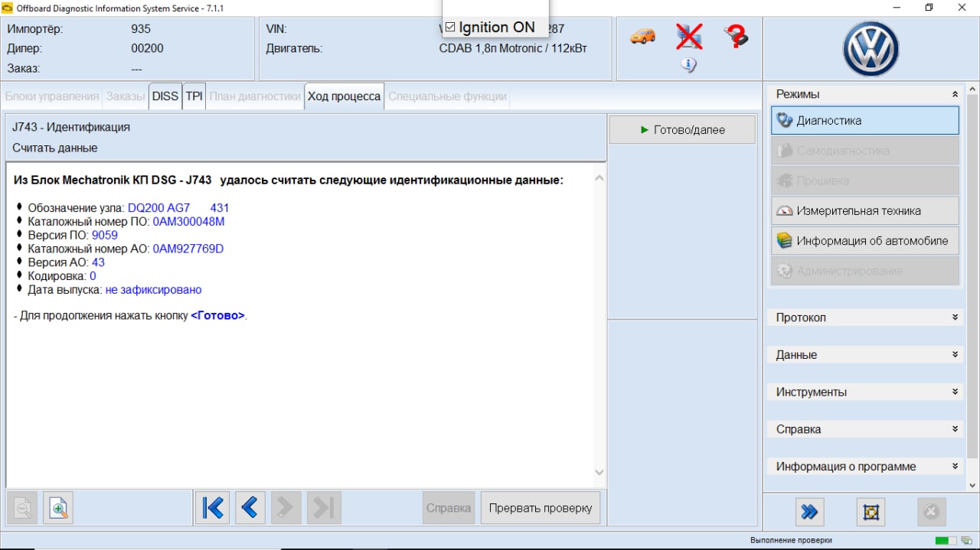This screenshot has height=550, width=980.
Task: Open Информация об автомобиле
Action: point(865,241)
